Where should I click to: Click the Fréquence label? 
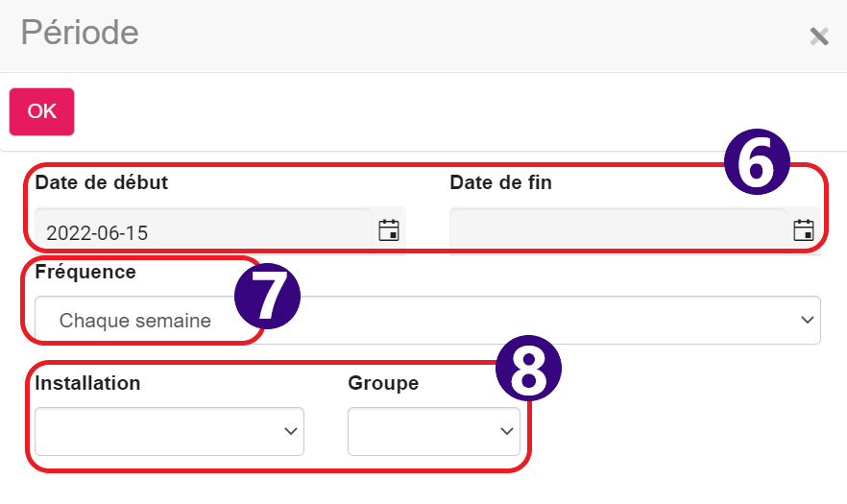tap(85, 272)
